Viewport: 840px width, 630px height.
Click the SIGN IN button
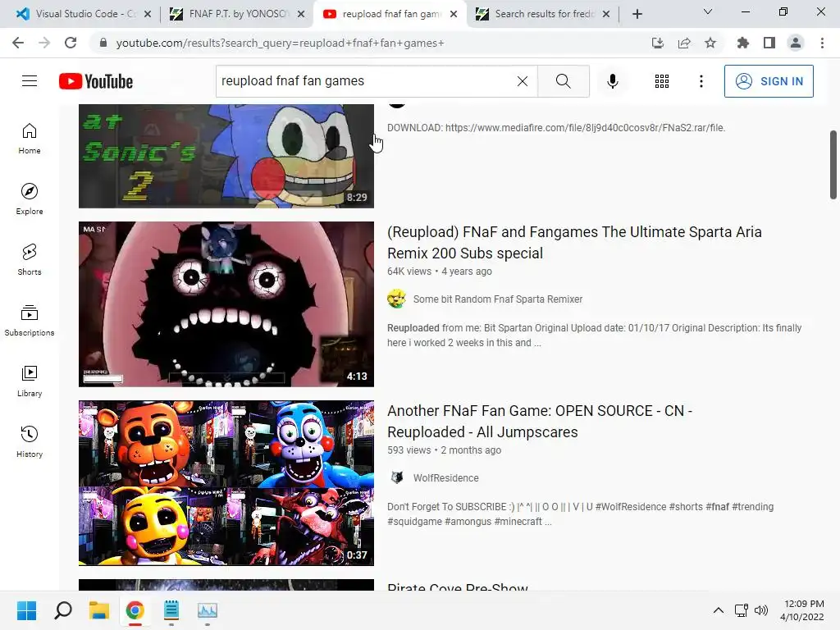click(x=769, y=81)
